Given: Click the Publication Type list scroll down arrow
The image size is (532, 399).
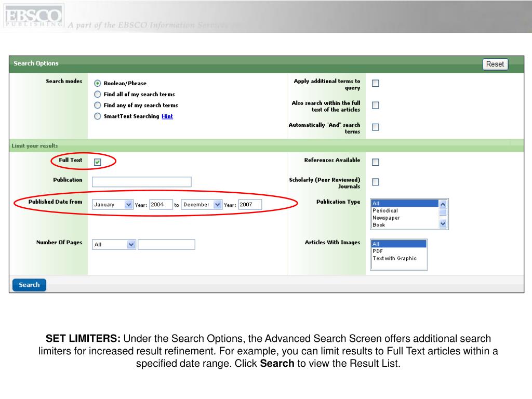Looking at the screenshot, I should [443, 224].
